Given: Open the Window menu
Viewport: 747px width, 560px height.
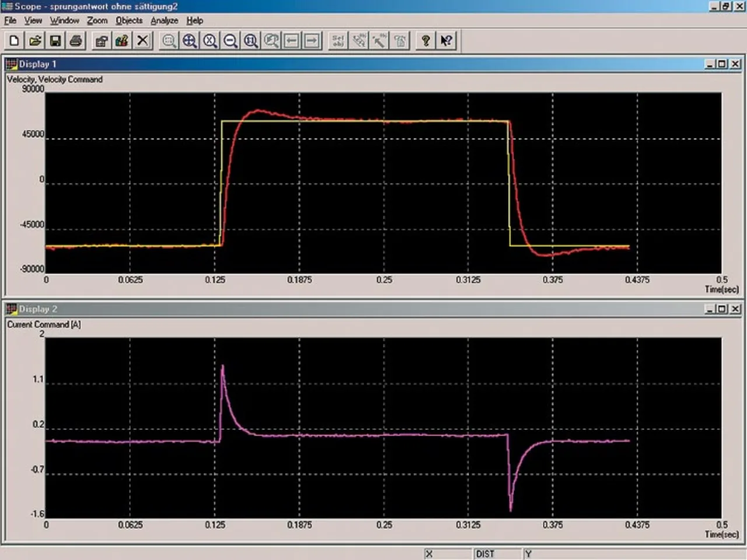Looking at the screenshot, I should click(64, 20).
